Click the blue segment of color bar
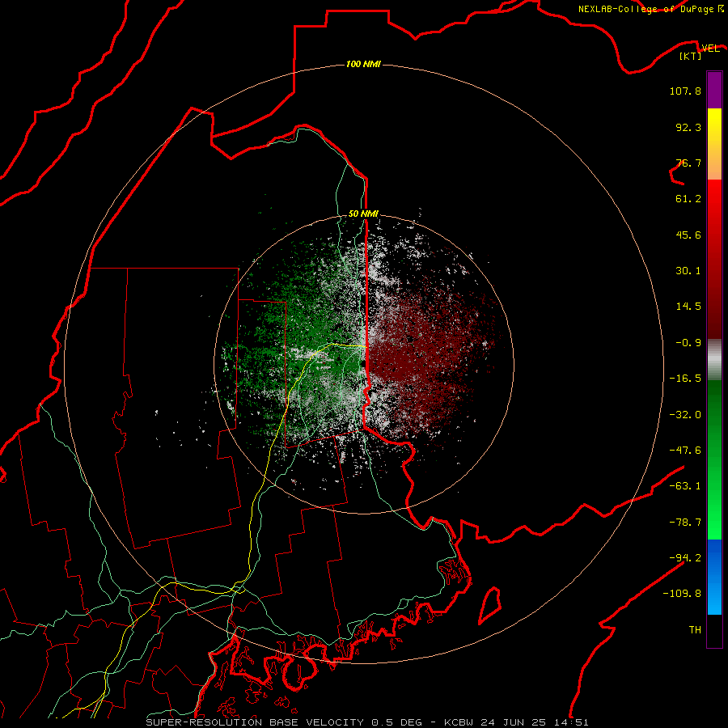Image resolution: width=728 pixels, height=728 pixels. click(714, 577)
